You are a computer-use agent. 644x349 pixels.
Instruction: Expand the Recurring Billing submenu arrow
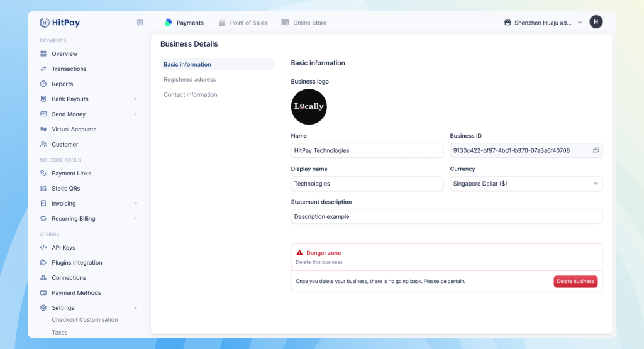coord(136,218)
